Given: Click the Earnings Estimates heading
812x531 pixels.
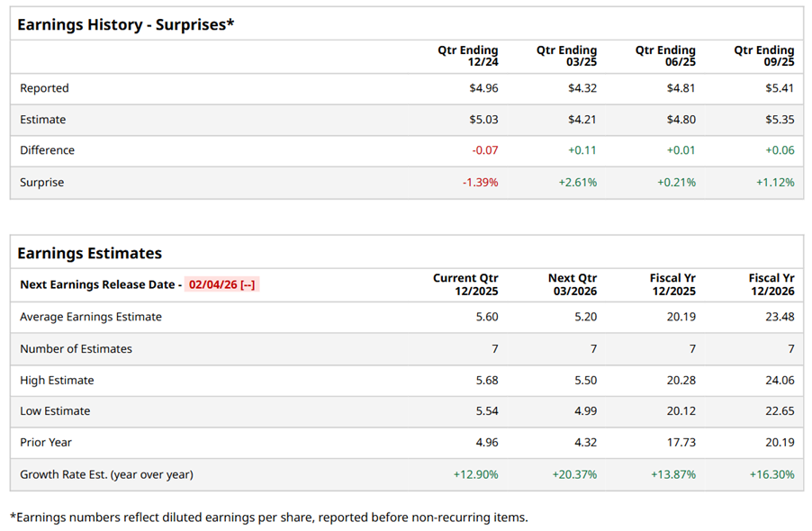Looking at the screenshot, I should click(89, 253).
